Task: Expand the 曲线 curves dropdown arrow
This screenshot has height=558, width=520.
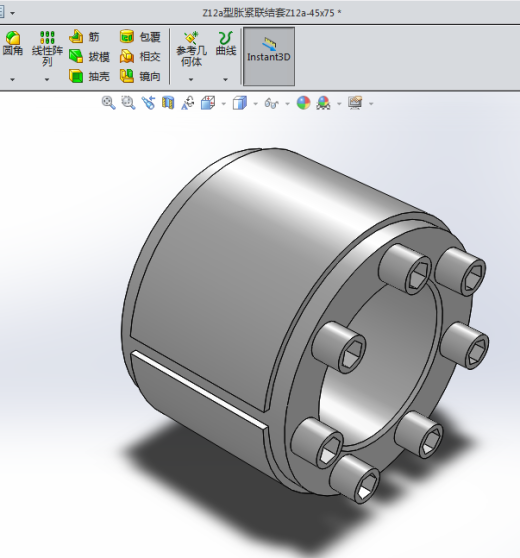Action: (226, 79)
